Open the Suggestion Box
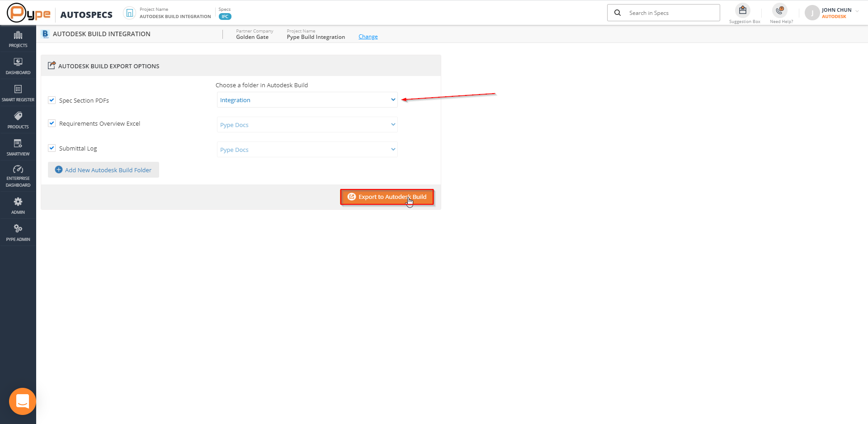The image size is (868, 424). pyautogui.click(x=745, y=14)
